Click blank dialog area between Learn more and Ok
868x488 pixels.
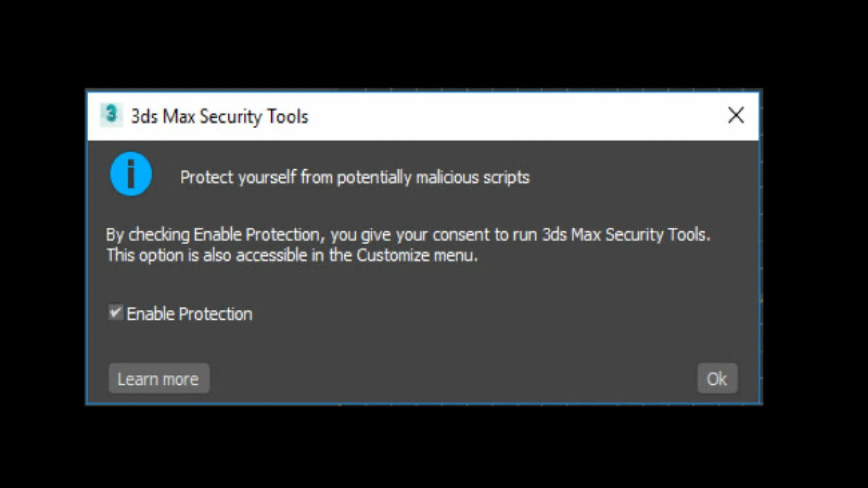[453, 378]
